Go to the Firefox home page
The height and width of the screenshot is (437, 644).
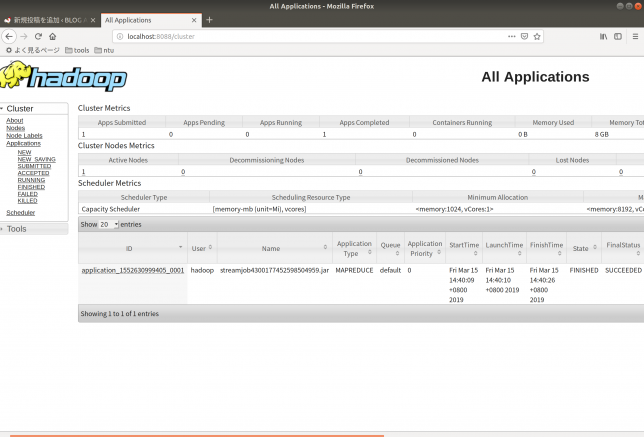pos(53,36)
